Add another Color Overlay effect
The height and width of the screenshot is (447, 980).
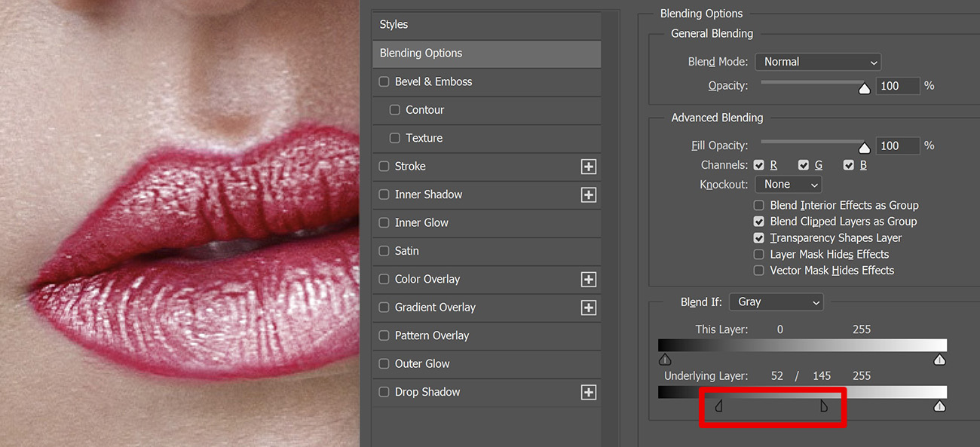point(588,279)
